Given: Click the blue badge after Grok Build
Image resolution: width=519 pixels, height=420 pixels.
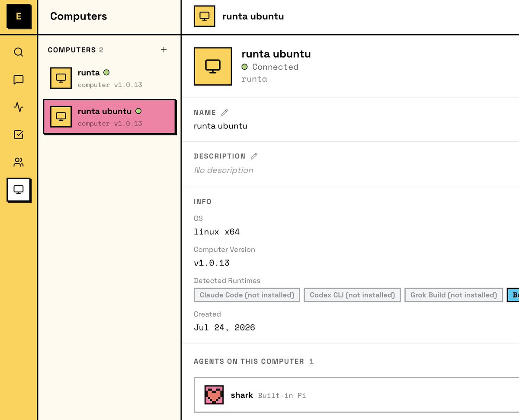Looking at the screenshot, I should click(x=513, y=295).
